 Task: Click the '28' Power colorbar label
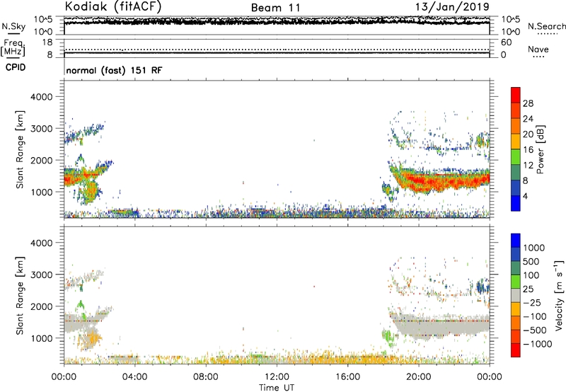(528, 103)
